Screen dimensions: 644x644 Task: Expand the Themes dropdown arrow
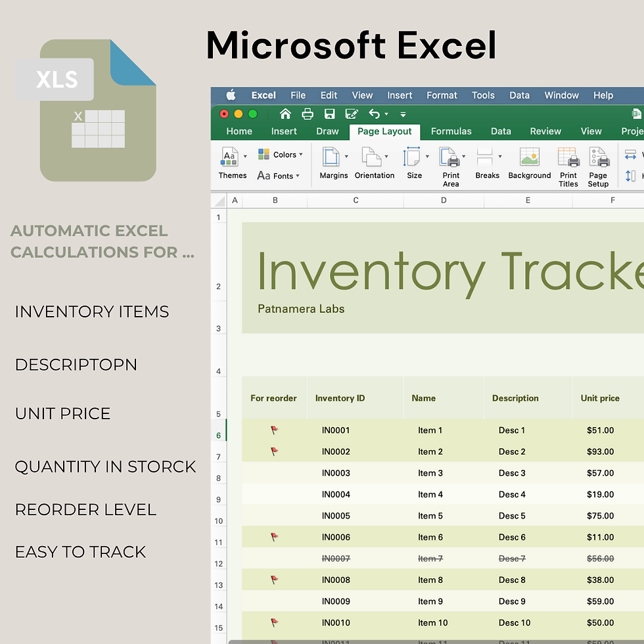coord(245,156)
